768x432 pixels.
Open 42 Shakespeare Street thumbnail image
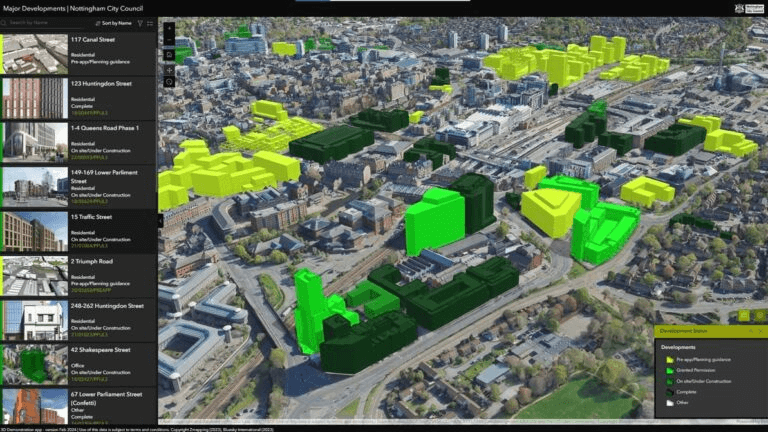(34, 365)
